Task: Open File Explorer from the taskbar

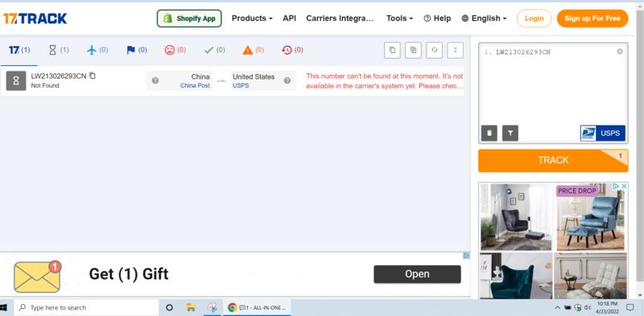Action: pos(191,307)
